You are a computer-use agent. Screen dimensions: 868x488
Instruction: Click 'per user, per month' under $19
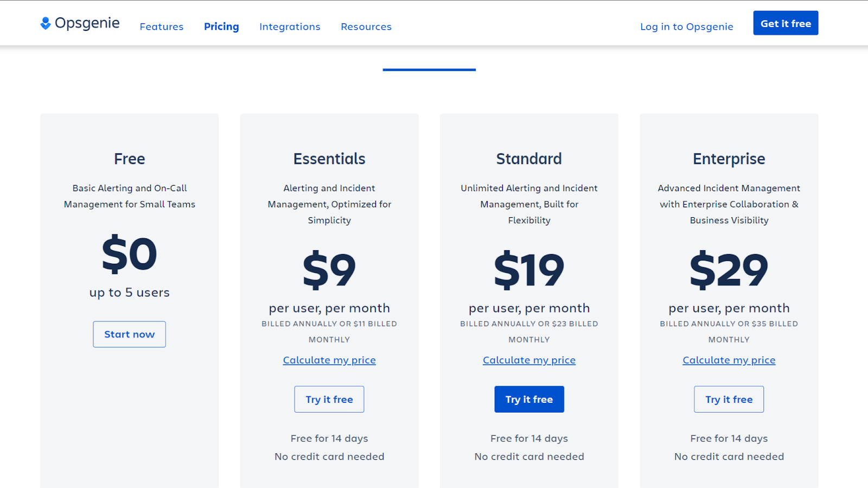(x=529, y=308)
